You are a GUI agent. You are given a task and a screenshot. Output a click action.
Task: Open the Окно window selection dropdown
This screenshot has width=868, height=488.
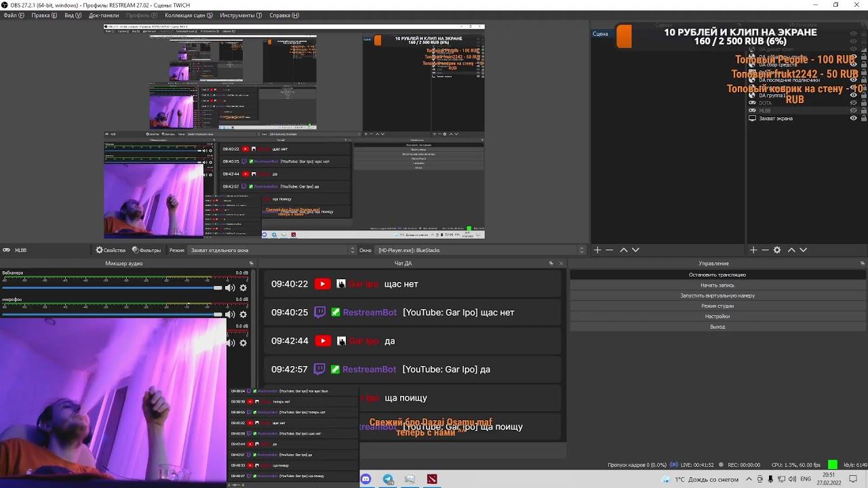pos(481,250)
